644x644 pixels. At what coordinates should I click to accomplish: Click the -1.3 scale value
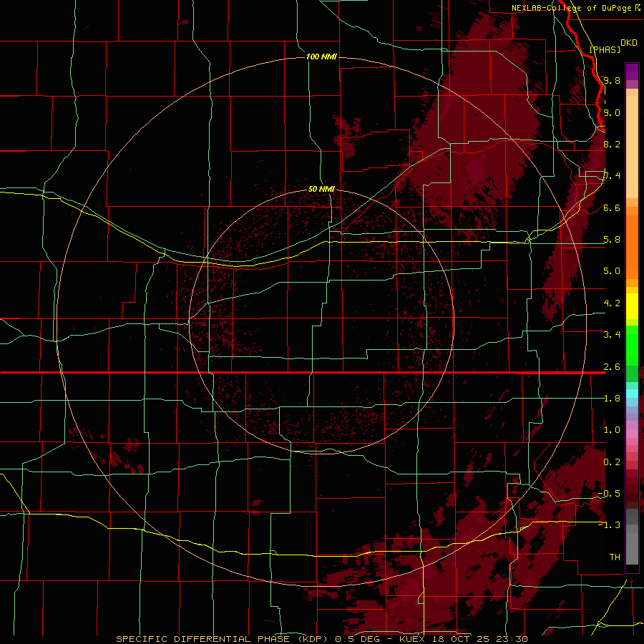pos(609,525)
